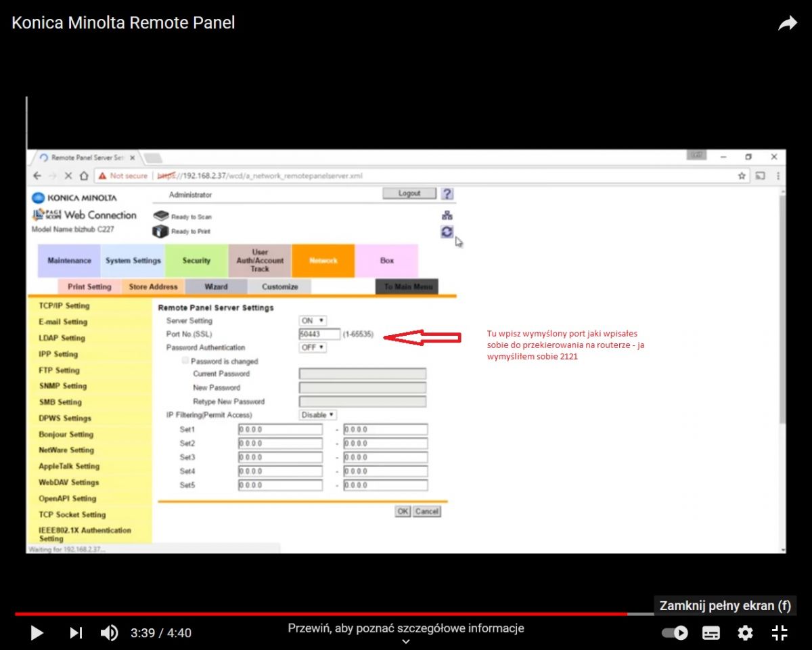
Task: Click Konica Minolta logo
Action: click(x=74, y=198)
